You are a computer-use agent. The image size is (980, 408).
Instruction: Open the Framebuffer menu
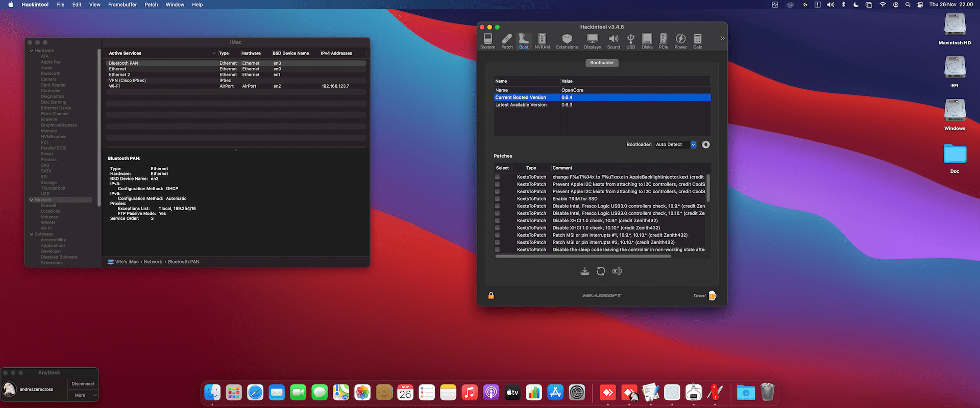122,5
